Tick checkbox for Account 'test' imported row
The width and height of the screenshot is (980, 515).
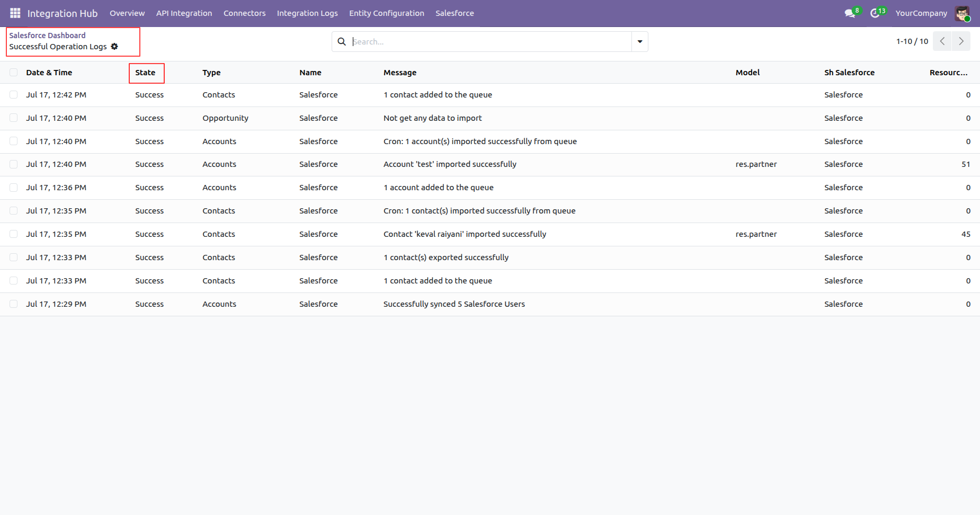click(x=14, y=164)
